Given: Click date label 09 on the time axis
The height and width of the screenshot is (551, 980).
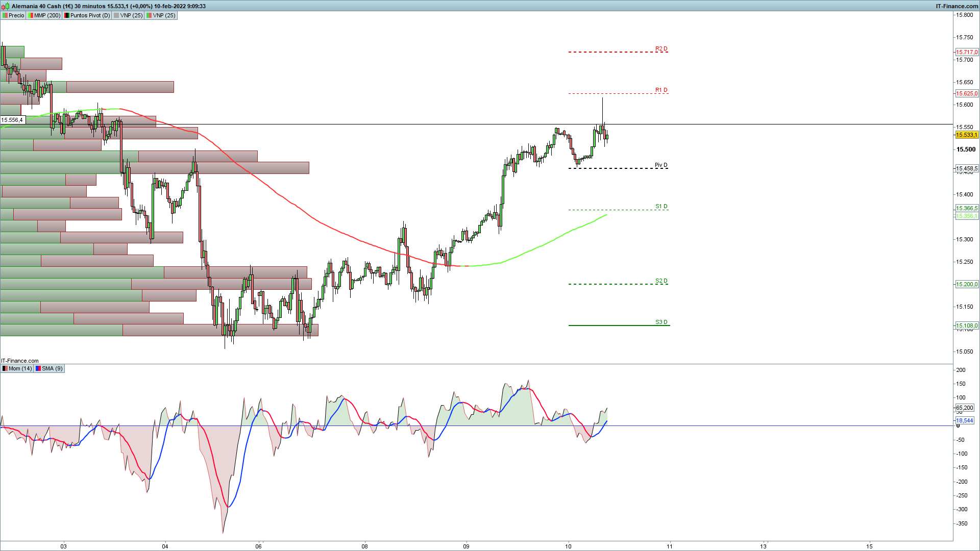Looking at the screenshot, I should [466, 546].
